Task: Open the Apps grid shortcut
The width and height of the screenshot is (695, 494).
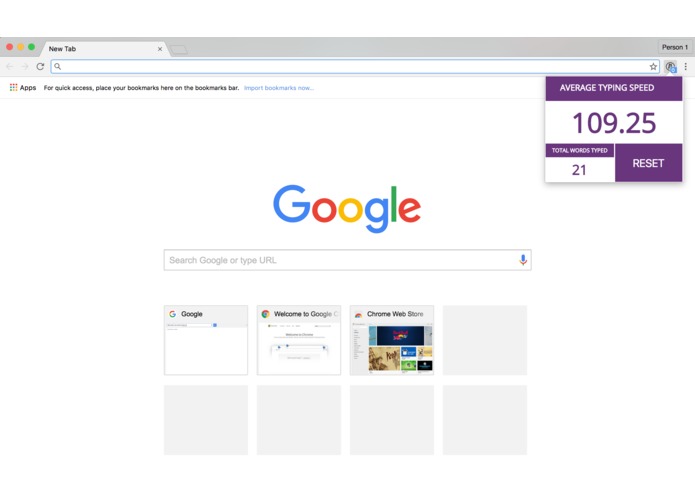Action: click(23, 88)
